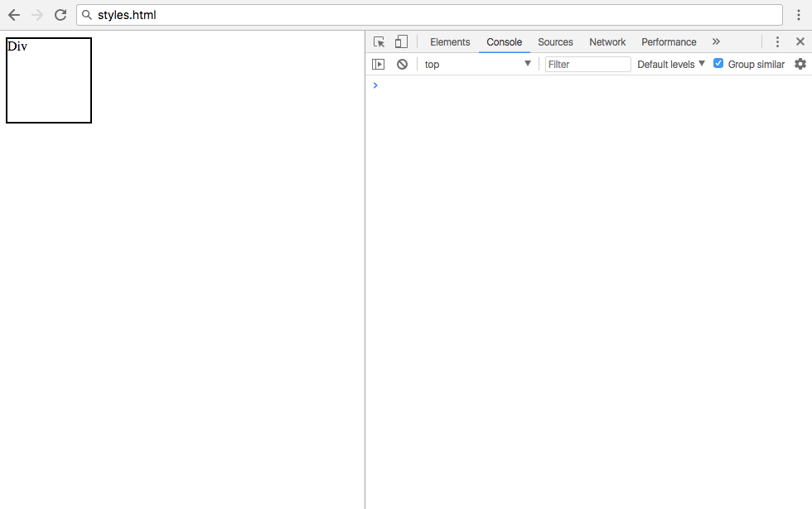
Task: Reload the page with refresh icon
Action: (60, 15)
